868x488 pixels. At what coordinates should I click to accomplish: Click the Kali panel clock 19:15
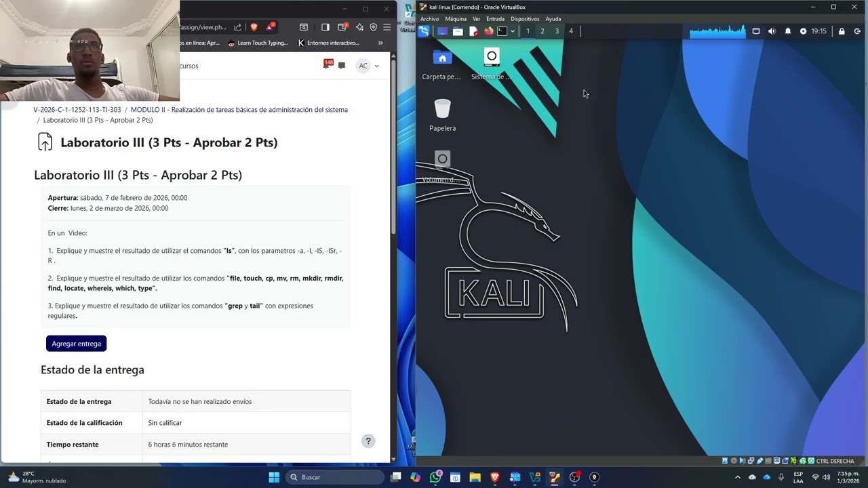point(818,31)
